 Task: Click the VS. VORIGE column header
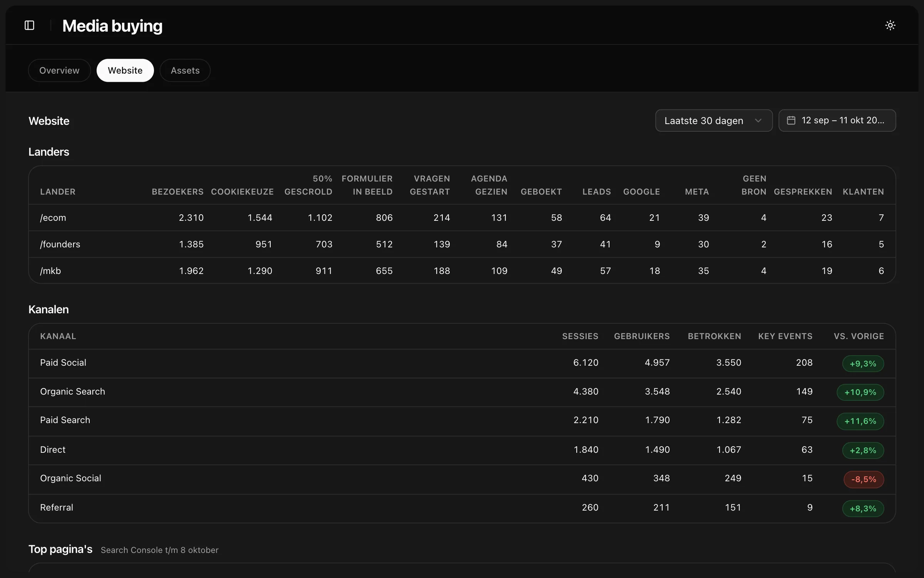click(859, 336)
